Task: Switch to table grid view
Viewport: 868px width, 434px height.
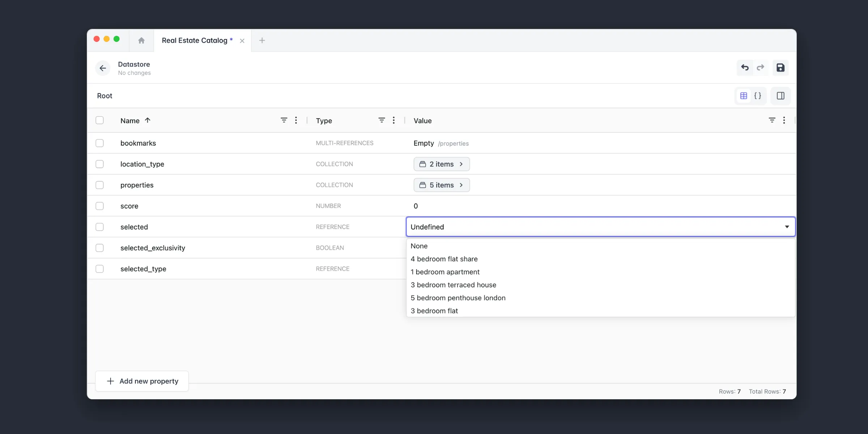Action: tap(744, 96)
